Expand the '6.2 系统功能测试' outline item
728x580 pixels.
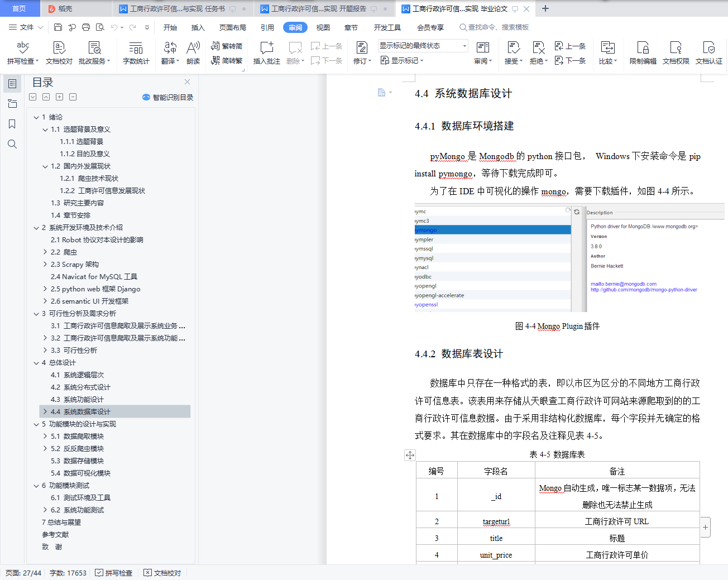pyautogui.click(x=45, y=510)
